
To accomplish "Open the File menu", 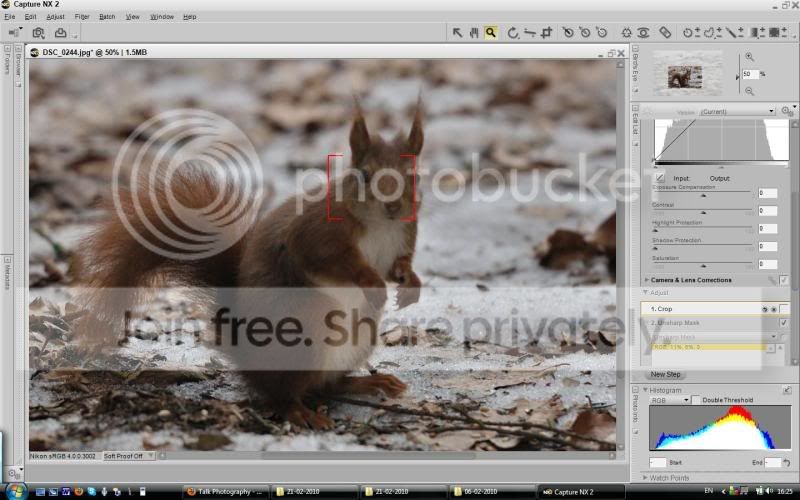I will 10,17.
